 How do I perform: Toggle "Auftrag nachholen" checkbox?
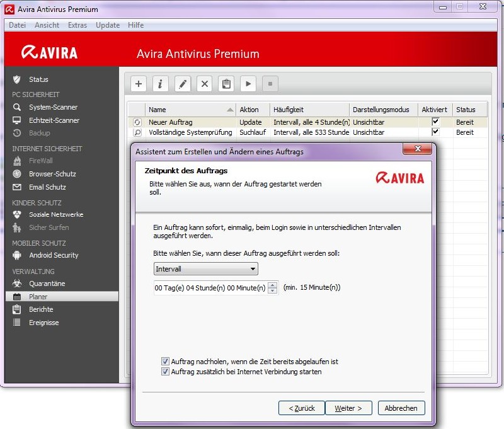[165, 362]
